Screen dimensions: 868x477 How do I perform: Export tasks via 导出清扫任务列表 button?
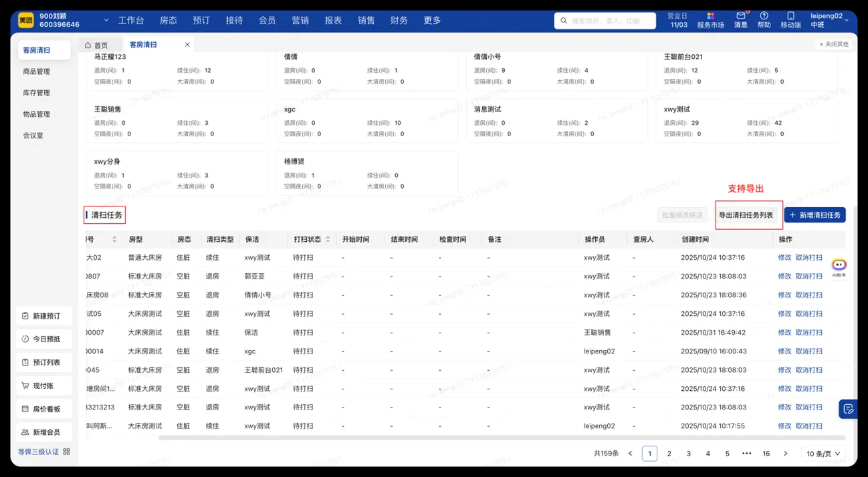(x=748, y=216)
